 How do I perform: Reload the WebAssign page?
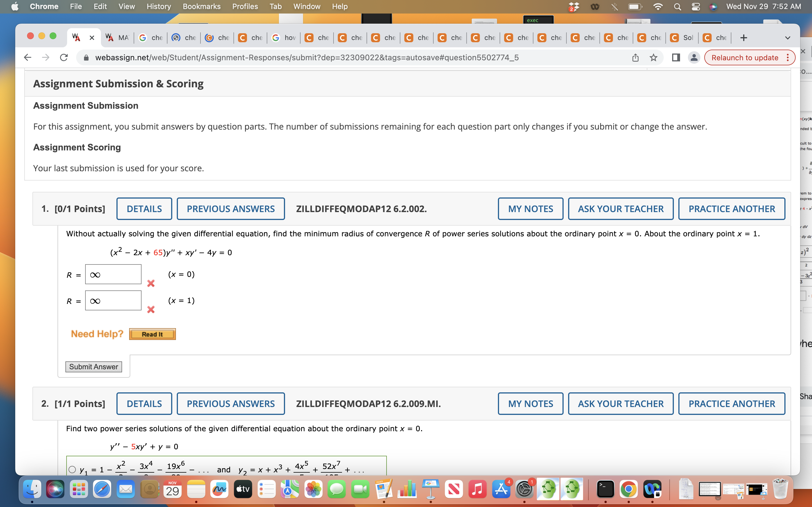[64, 57]
